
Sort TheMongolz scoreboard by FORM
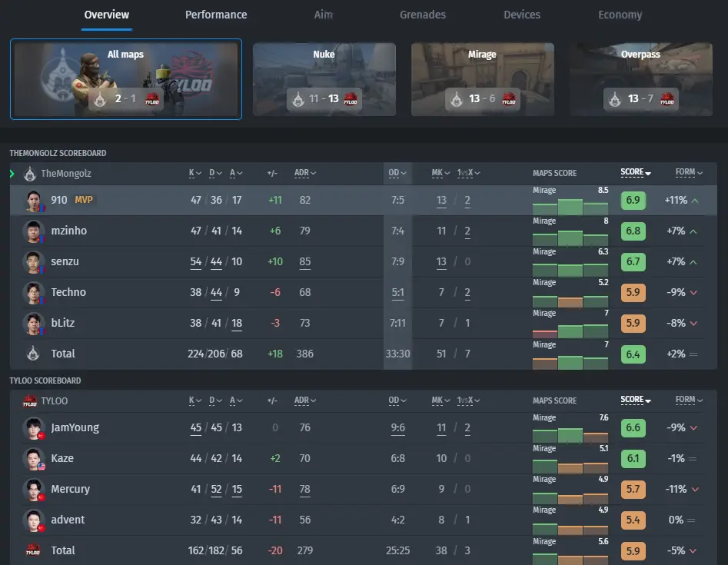tap(689, 172)
